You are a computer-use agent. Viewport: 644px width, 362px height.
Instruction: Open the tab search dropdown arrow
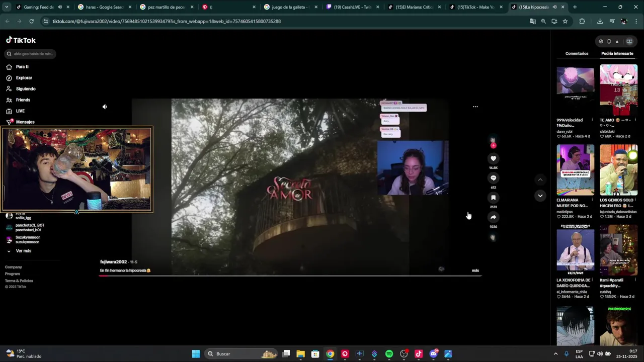click(x=7, y=7)
